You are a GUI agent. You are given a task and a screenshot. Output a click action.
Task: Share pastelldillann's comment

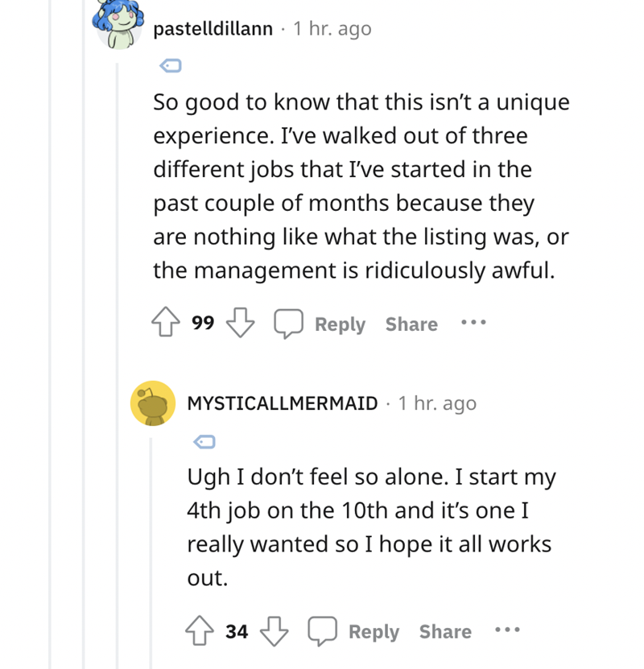(x=411, y=324)
